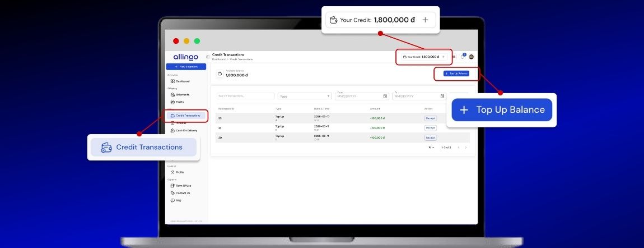Open the Profile sidebar item

point(178,172)
